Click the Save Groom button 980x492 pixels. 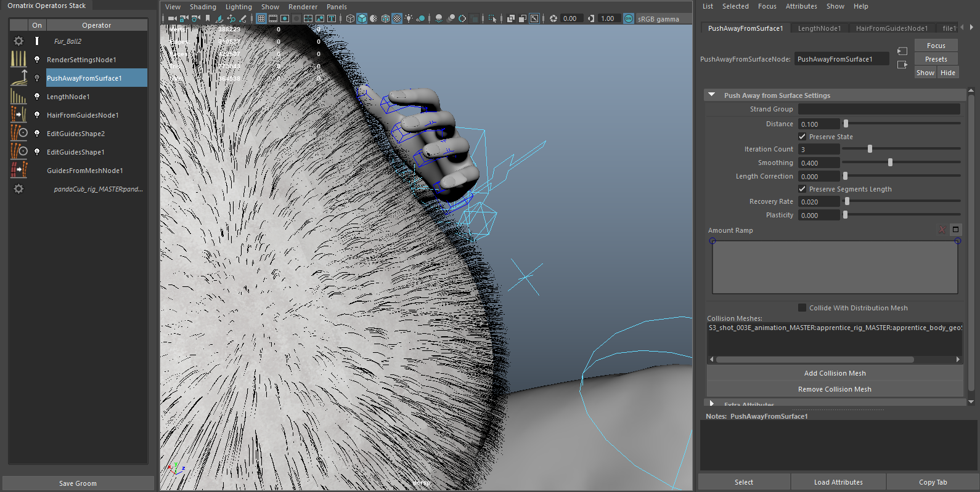(x=78, y=483)
